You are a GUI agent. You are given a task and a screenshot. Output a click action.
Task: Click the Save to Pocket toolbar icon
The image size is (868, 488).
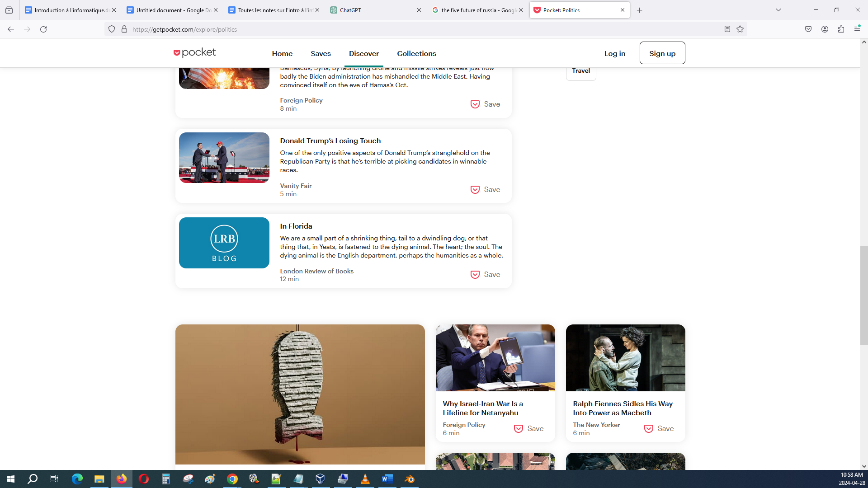(808, 29)
